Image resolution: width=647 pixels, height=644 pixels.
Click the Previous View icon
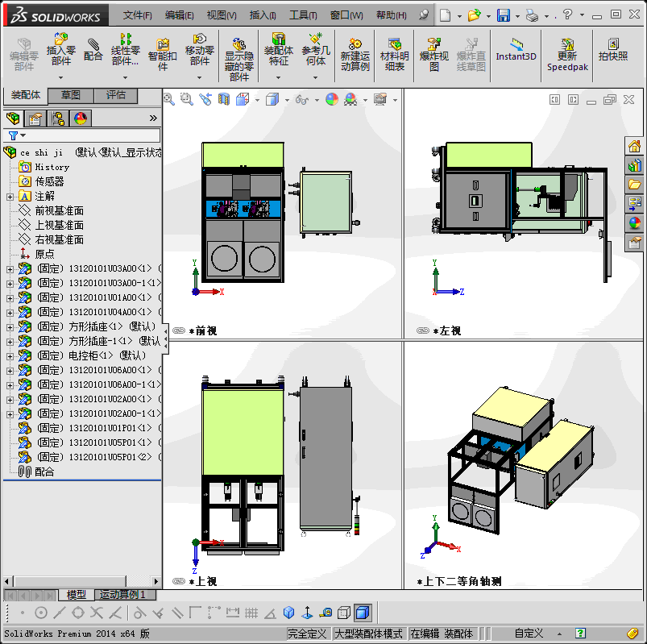point(205,99)
